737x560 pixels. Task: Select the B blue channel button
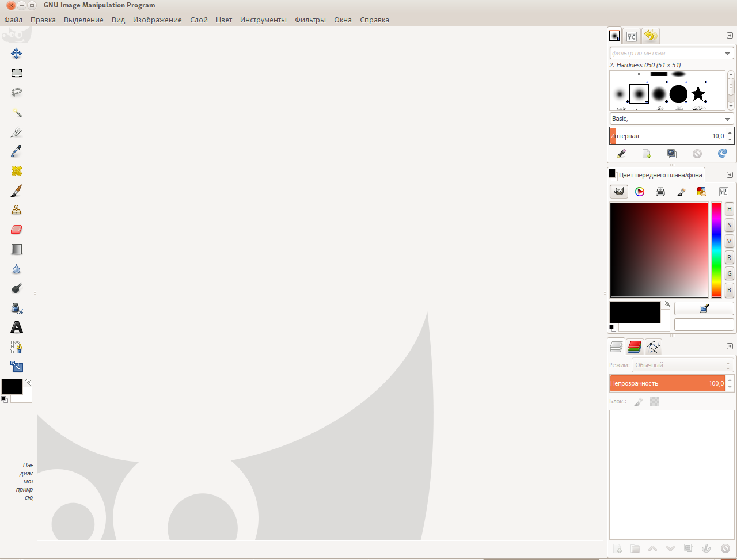pyautogui.click(x=730, y=290)
